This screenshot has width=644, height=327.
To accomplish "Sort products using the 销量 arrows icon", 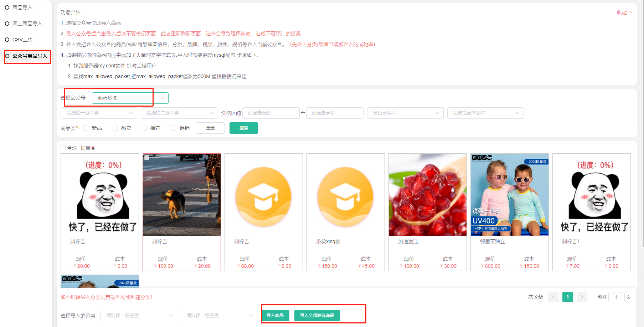I will (93, 148).
